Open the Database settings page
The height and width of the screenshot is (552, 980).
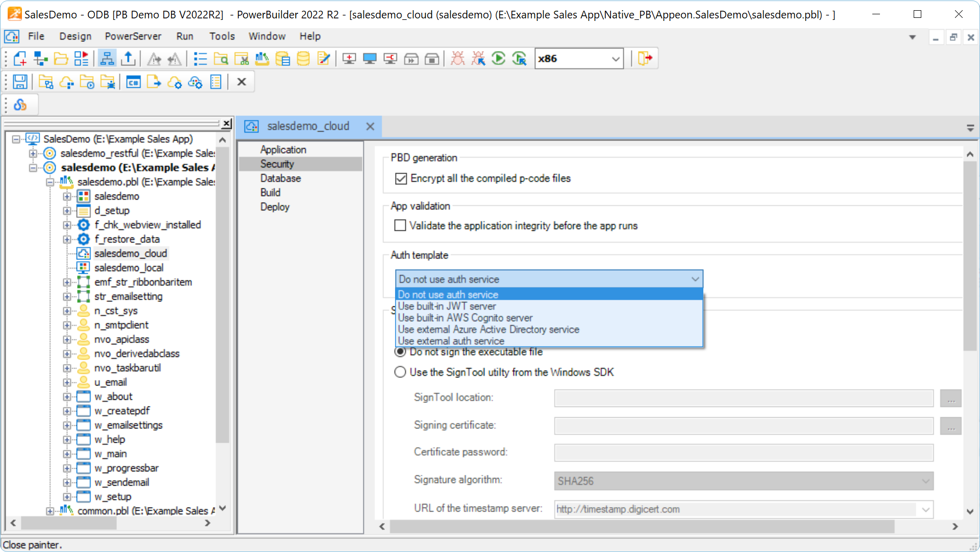(280, 178)
